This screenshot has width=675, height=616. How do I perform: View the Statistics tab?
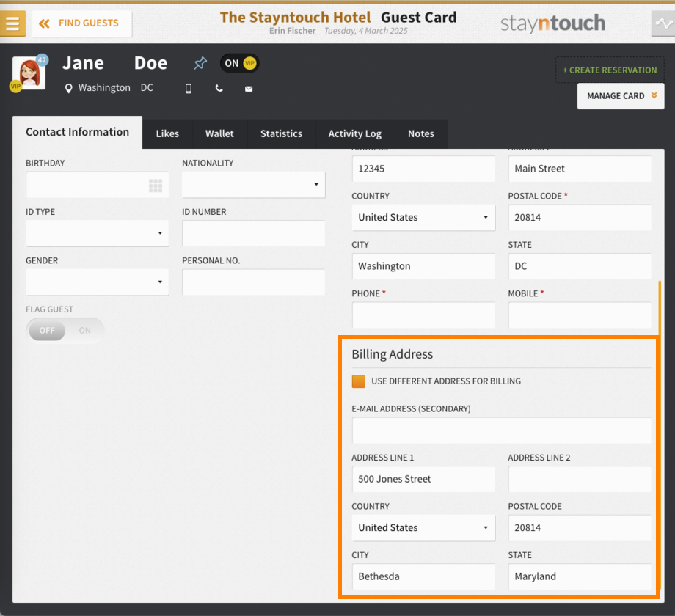(281, 133)
